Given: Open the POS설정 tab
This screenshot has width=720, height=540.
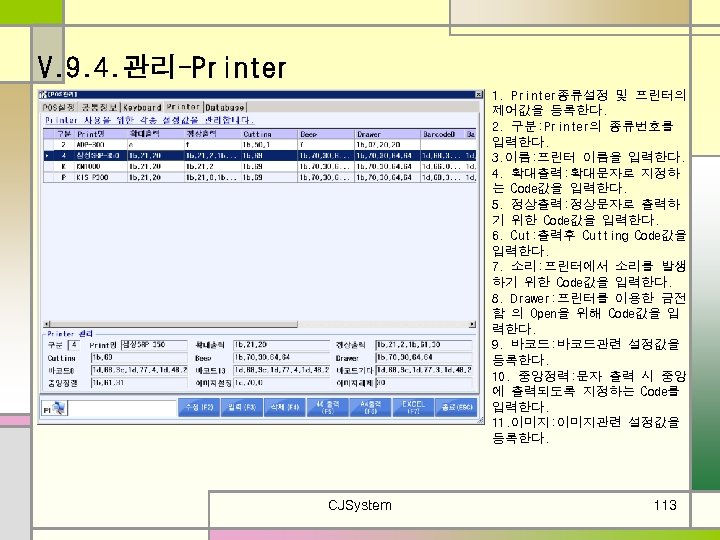Looking at the screenshot, I should pos(58,107).
